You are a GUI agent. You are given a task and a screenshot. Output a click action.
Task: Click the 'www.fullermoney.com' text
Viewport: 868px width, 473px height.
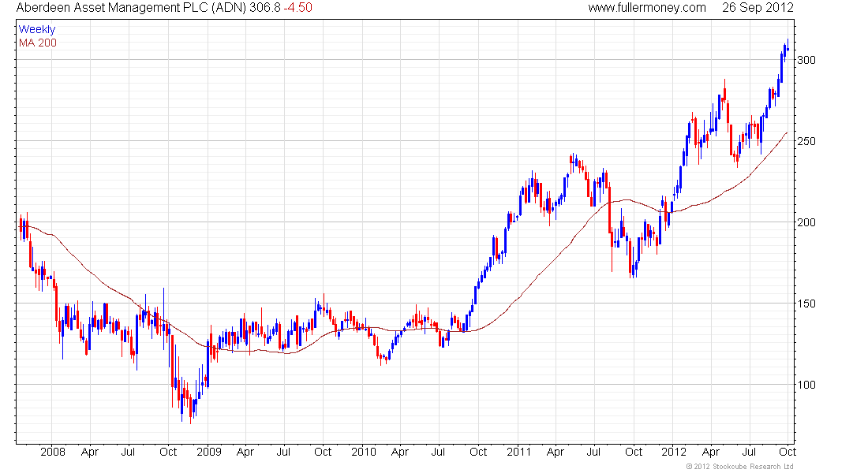click(x=647, y=8)
